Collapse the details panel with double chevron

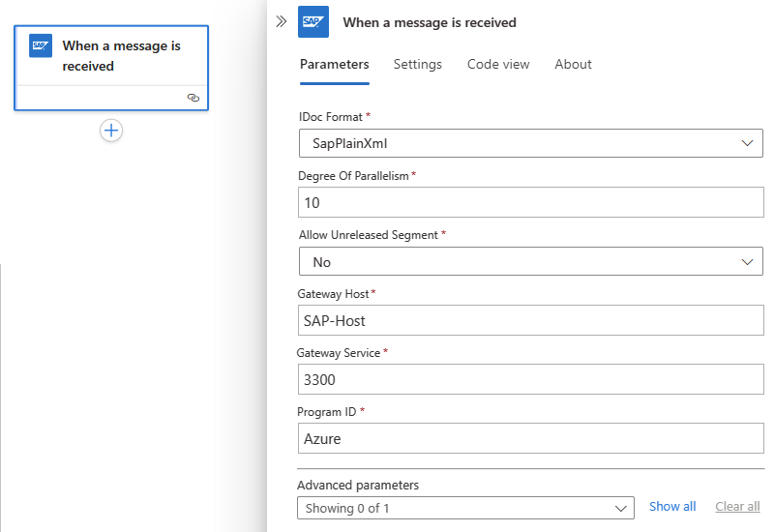tap(281, 21)
